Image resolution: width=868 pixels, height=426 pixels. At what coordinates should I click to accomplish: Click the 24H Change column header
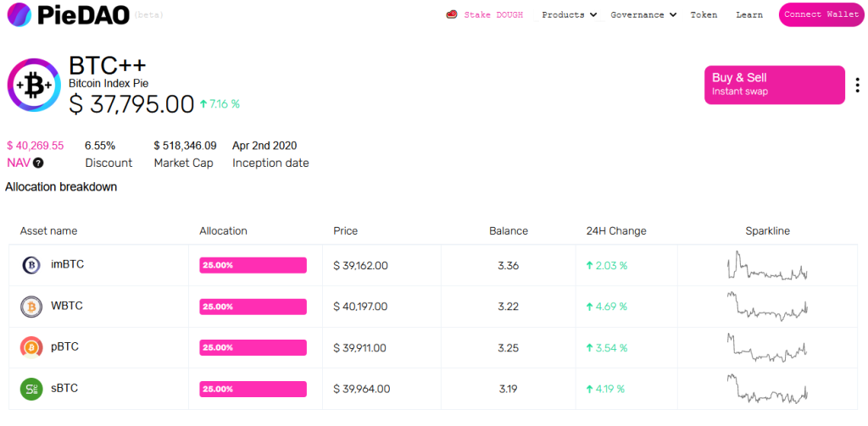click(x=616, y=230)
